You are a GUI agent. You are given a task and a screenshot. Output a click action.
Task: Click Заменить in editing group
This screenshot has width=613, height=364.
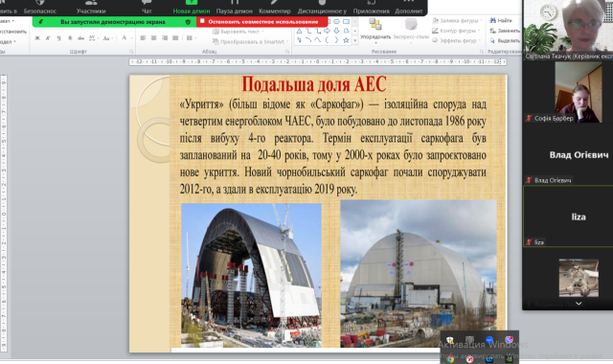point(505,31)
